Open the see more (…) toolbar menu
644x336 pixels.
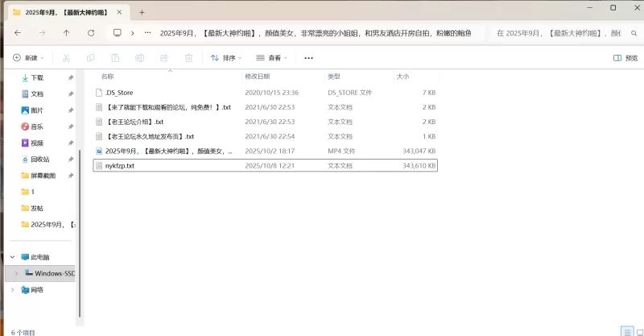point(308,58)
